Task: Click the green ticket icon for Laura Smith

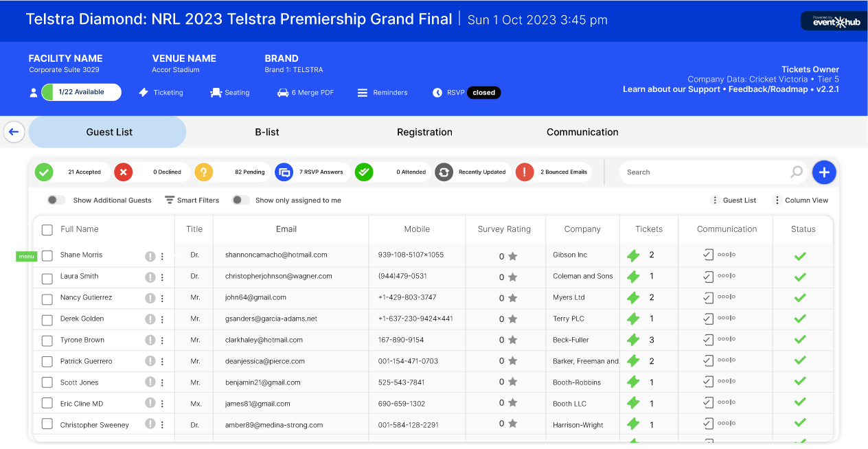Action: 633,277
